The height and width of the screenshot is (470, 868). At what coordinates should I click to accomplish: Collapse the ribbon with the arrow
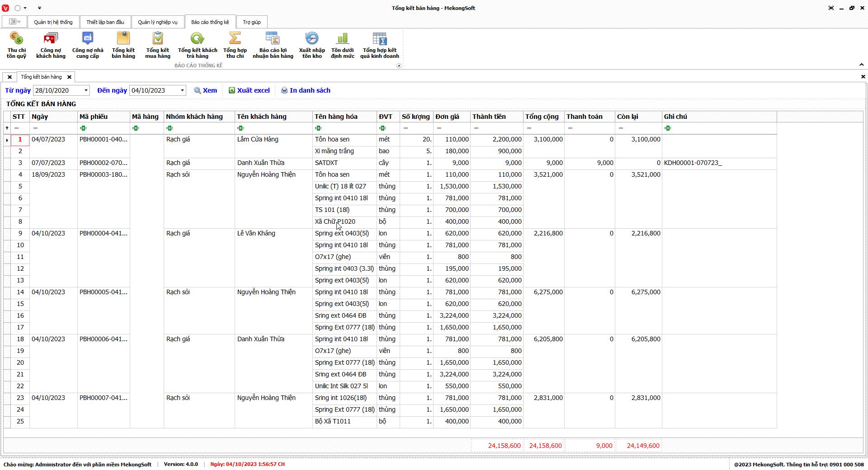862,65
